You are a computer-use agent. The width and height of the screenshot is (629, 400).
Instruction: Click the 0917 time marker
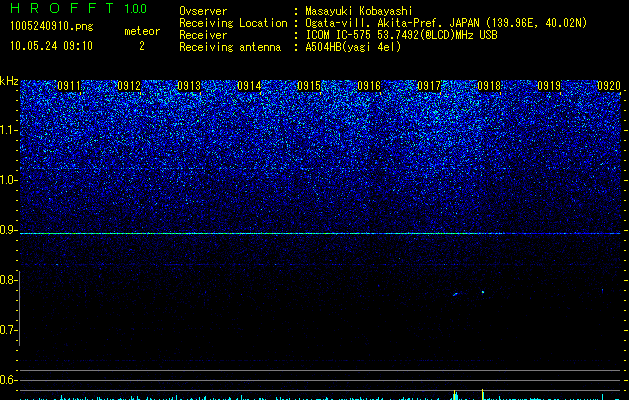[x=429, y=86]
